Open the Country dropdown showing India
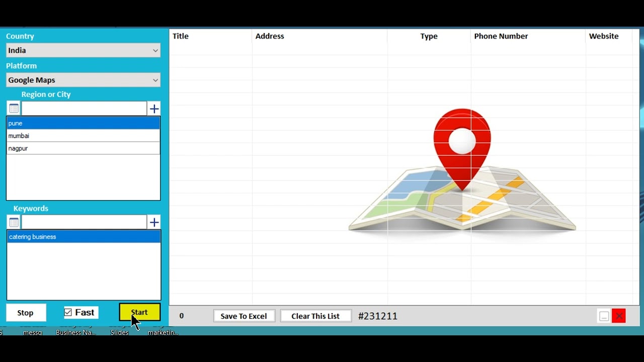The width and height of the screenshot is (644, 362). tap(84, 50)
